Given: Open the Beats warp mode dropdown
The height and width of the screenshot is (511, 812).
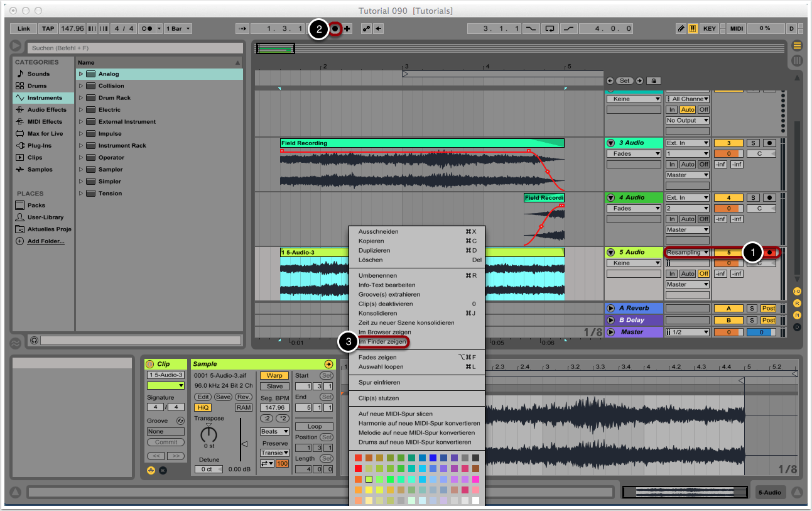Looking at the screenshot, I should 274,432.
